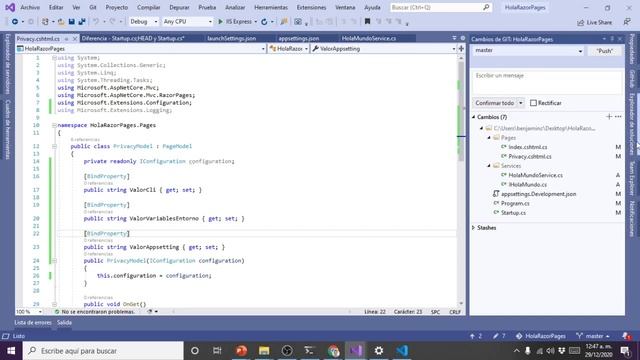Open the Depurar menu
Image resolution: width=640 pixels, height=360 pixels.
pyautogui.click(x=179, y=7)
